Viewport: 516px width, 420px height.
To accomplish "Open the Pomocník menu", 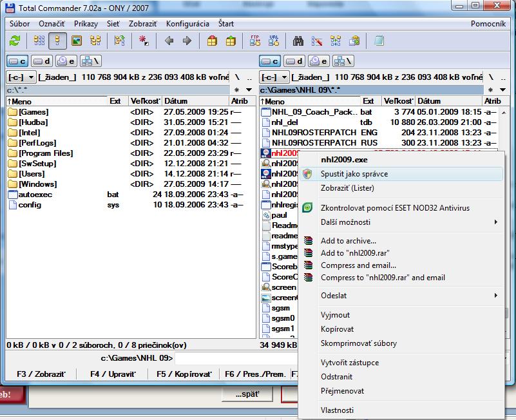I will point(488,24).
